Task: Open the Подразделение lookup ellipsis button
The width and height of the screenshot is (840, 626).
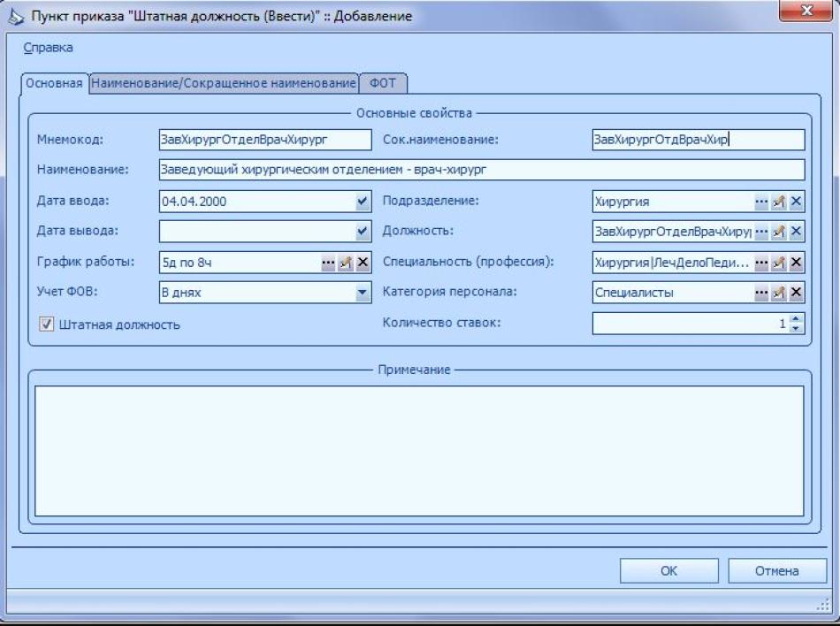Action: (x=761, y=202)
